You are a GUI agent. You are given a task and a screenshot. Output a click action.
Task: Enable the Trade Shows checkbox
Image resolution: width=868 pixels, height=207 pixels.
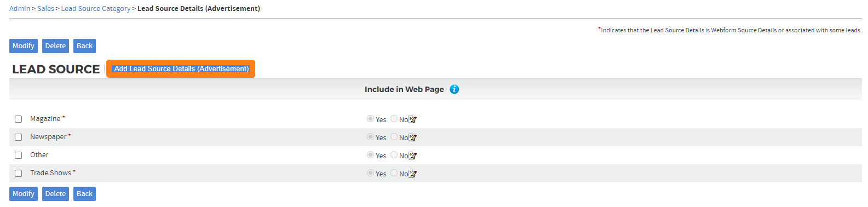[x=18, y=173]
